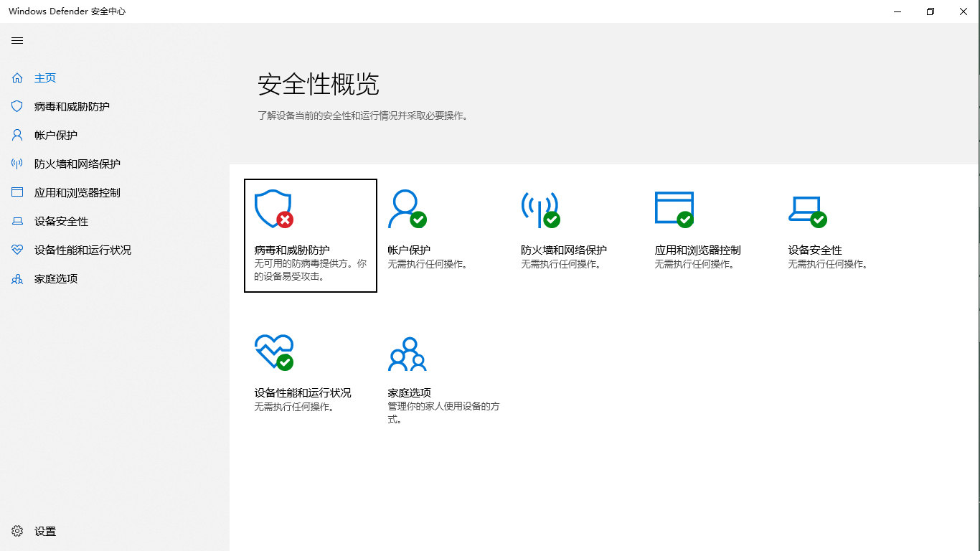Image resolution: width=980 pixels, height=551 pixels.
Task: Restore down the Windows Defender window
Action: [x=930, y=11]
